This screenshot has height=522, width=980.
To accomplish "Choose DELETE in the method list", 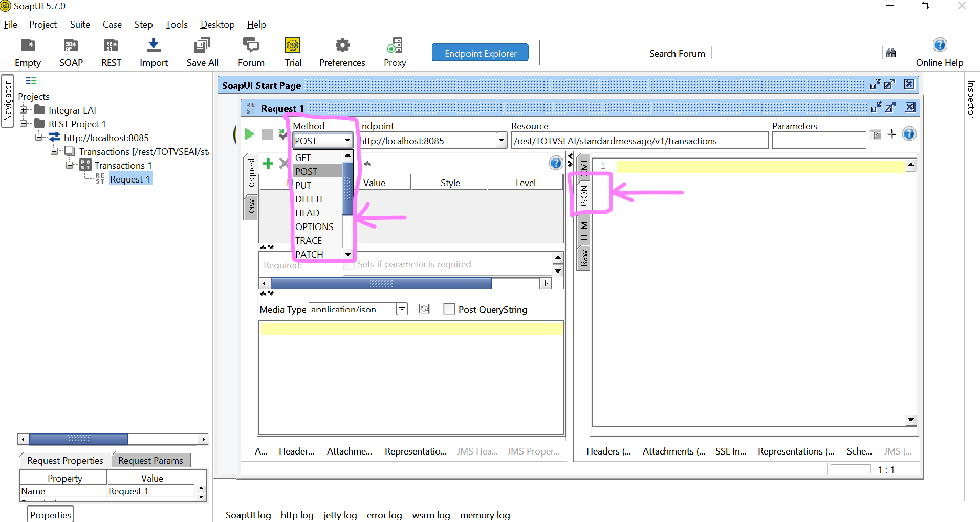I will (318, 199).
